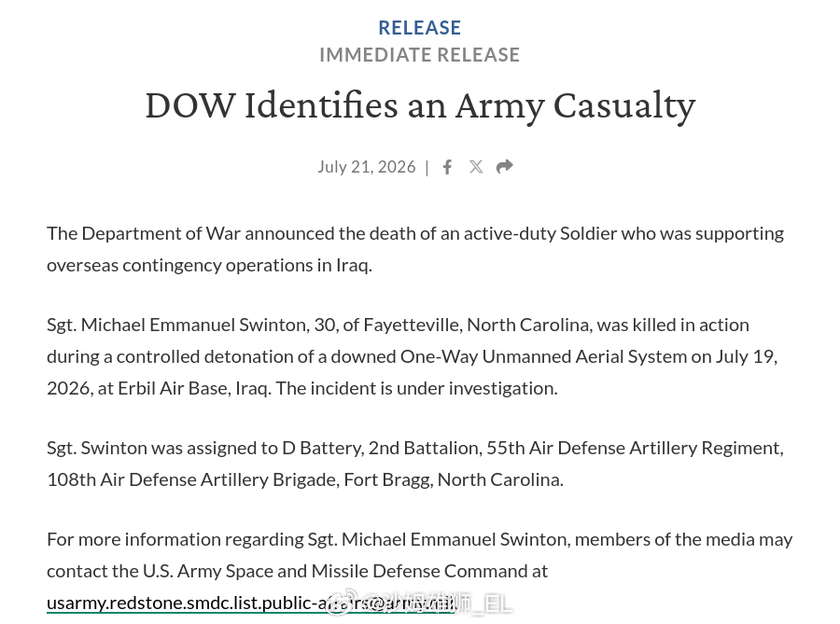Image resolution: width=840 pixels, height=624 pixels.
Task: Click the July 21, 2026 date
Action: (367, 167)
